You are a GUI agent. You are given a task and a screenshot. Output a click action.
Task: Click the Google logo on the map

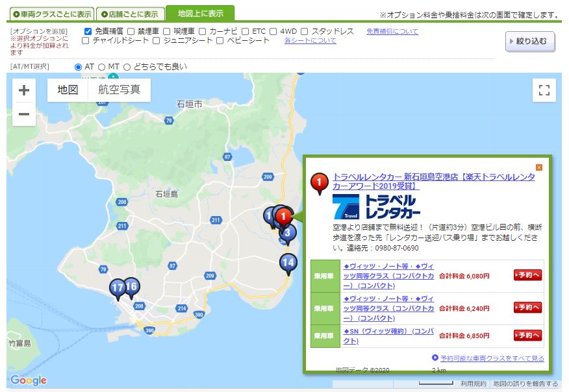click(x=29, y=380)
